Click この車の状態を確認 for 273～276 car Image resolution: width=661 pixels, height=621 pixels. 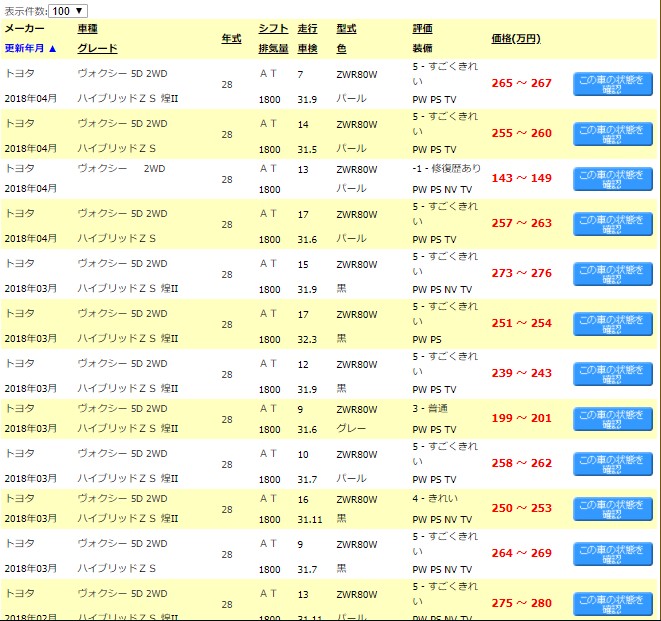point(613,274)
